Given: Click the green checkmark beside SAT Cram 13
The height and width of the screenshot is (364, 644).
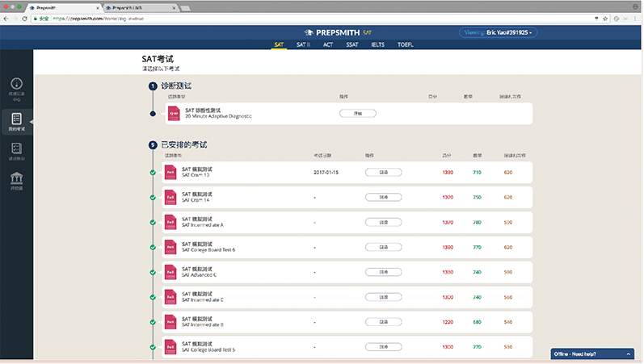Looking at the screenshot, I should click(x=153, y=173).
